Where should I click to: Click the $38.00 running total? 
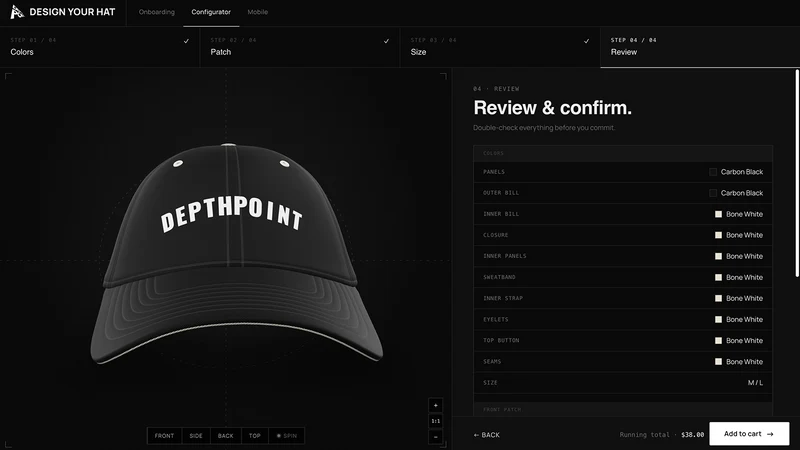(692, 435)
